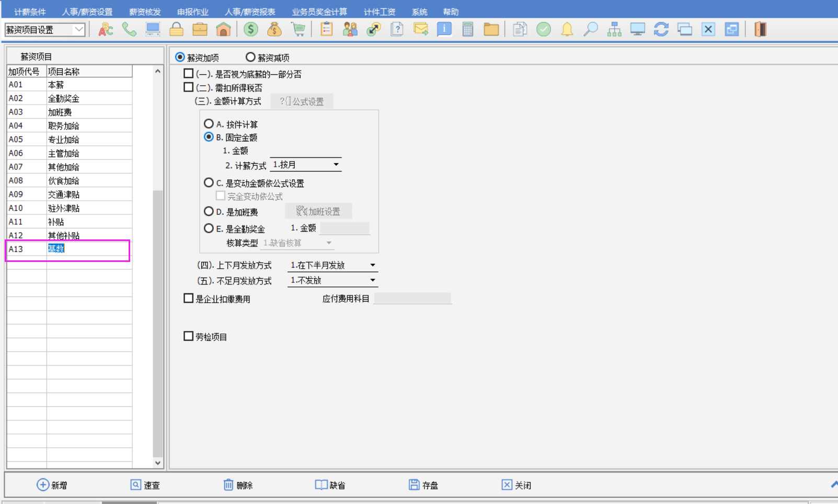Image resolution: width=838 pixels, height=504 pixels.
Task: Click the cascade windows toolbar icon
Action: [x=685, y=29]
